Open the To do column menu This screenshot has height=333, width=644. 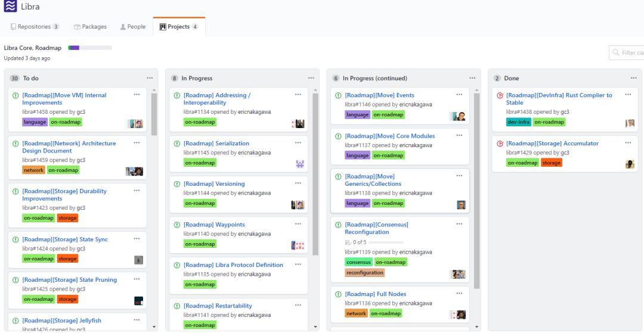[150, 78]
